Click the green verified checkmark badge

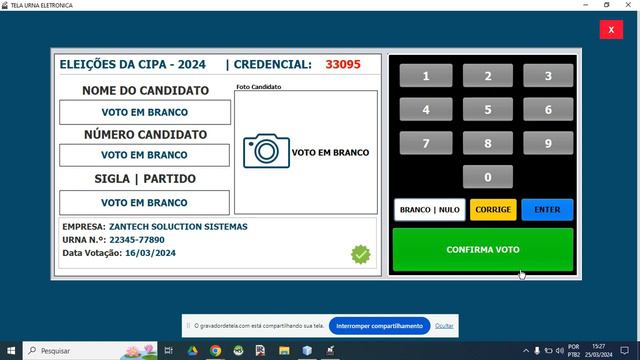360,254
